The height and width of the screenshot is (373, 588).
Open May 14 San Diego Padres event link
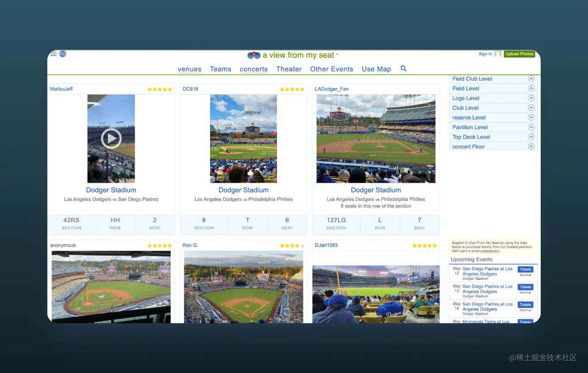point(487,307)
